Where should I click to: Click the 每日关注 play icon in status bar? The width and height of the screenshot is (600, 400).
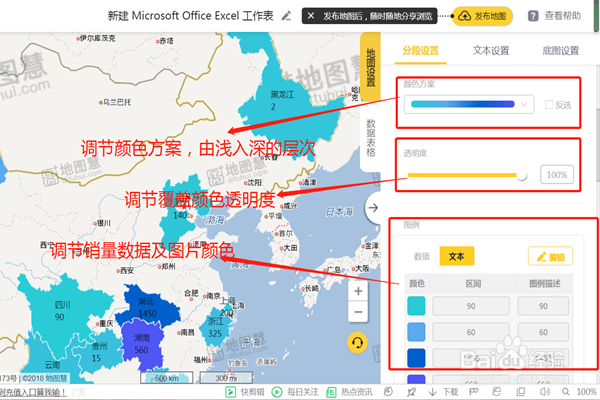click(276, 392)
